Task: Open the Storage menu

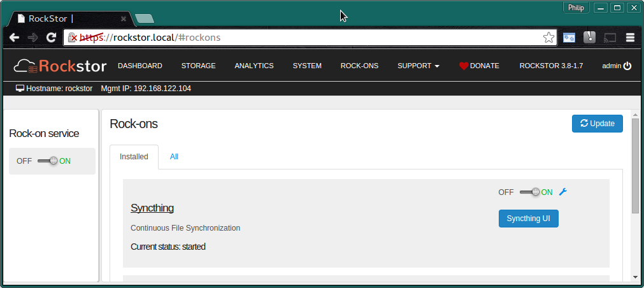Action: click(198, 66)
